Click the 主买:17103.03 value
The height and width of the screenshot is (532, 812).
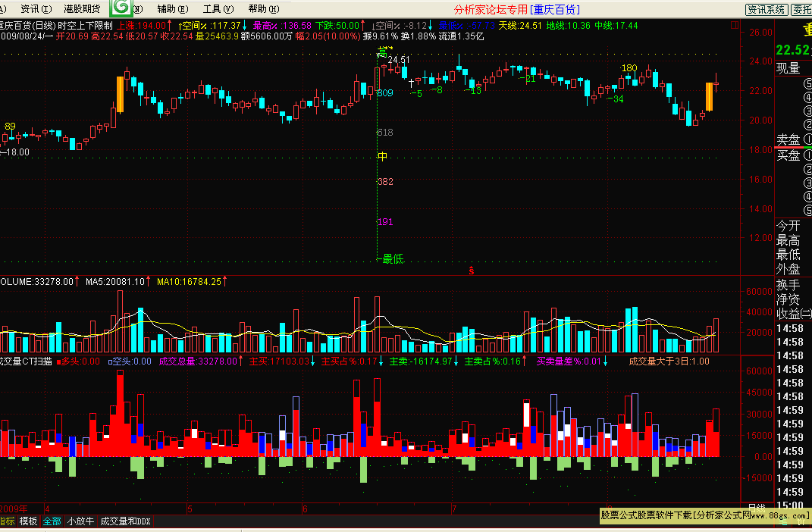click(x=279, y=361)
